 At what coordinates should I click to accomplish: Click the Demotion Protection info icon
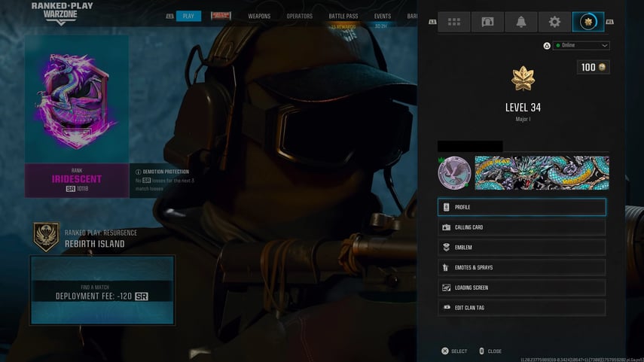[139, 172]
